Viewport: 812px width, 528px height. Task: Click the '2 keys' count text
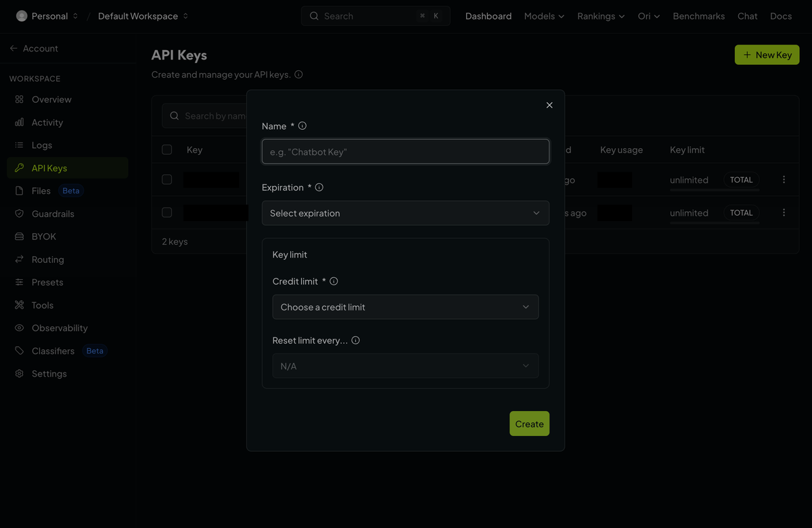(x=175, y=241)
